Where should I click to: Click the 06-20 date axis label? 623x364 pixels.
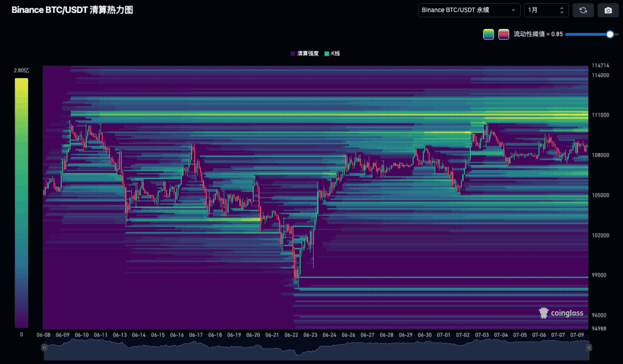[x=253, y=335]
